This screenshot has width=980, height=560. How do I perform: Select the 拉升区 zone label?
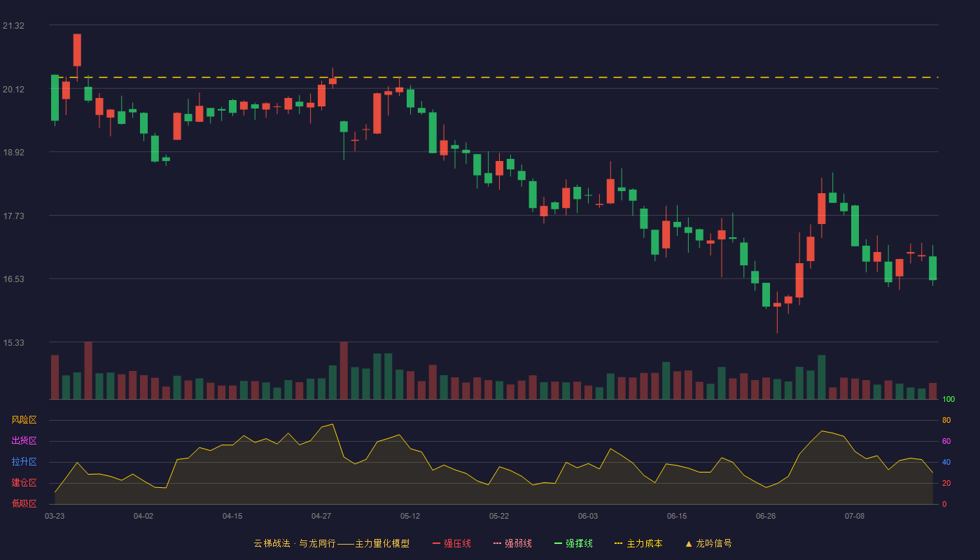click(24, 462)
